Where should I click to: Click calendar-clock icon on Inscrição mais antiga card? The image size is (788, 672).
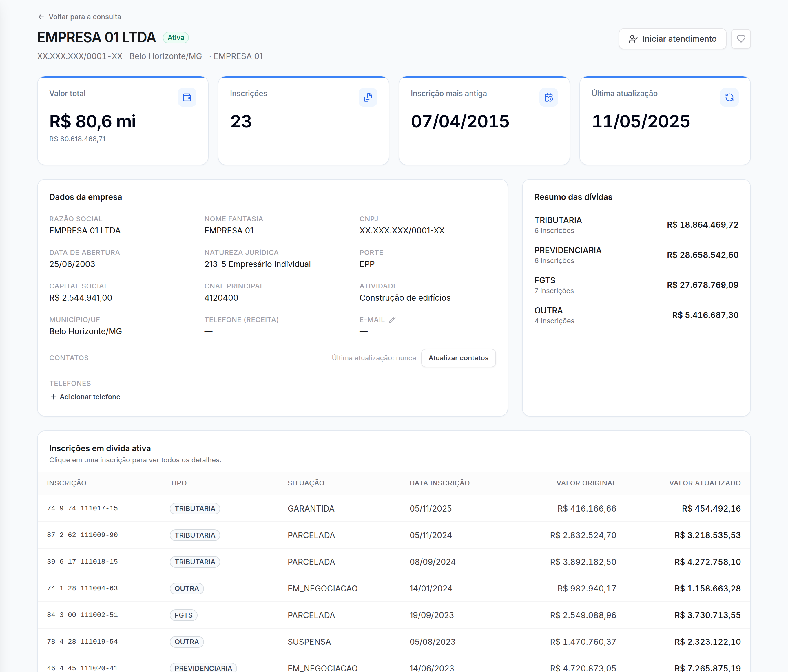pyautogui.click(x=548, y=97)
